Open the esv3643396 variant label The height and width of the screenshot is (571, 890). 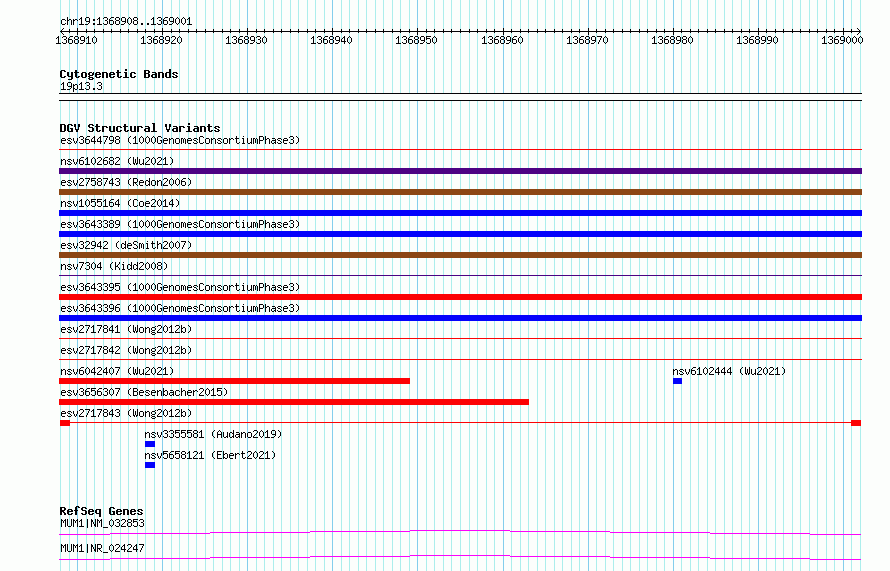180,308
